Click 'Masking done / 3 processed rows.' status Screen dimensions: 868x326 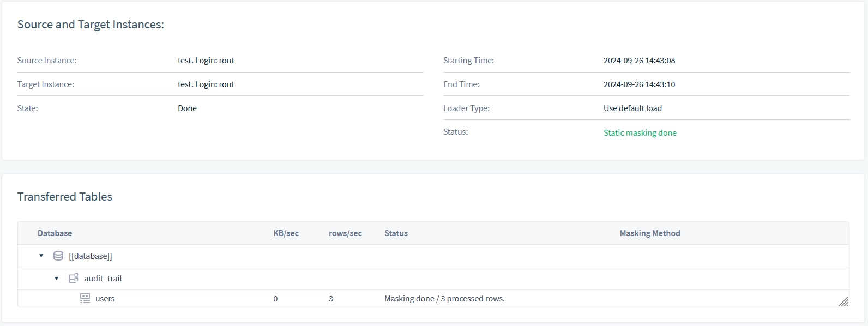pyautogui.click(x=444, y=299)
